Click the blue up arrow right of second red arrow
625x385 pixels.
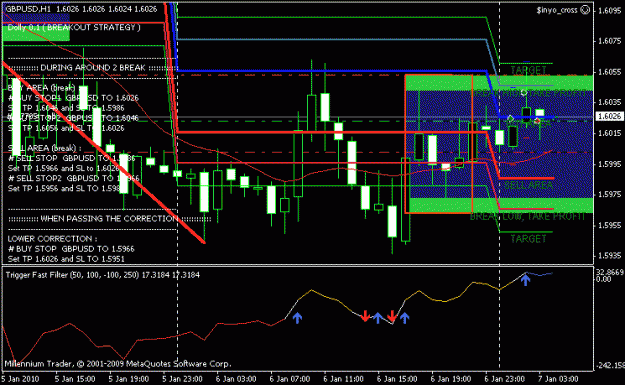[x=405, y=318]
